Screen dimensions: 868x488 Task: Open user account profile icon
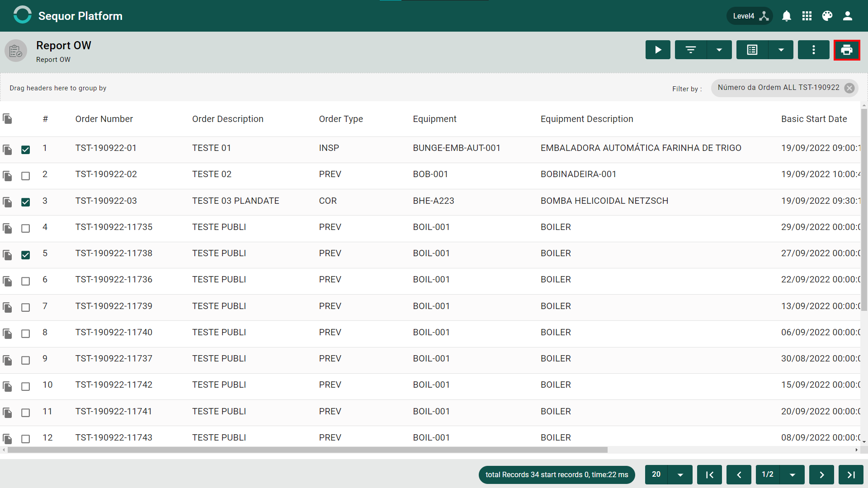[x=848, y=16]
